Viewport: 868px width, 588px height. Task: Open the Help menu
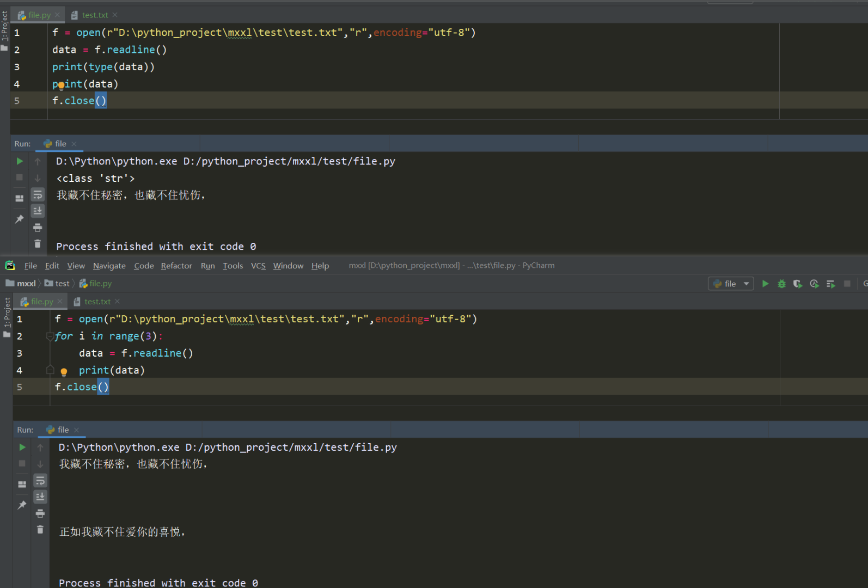[x=320, y=266]
